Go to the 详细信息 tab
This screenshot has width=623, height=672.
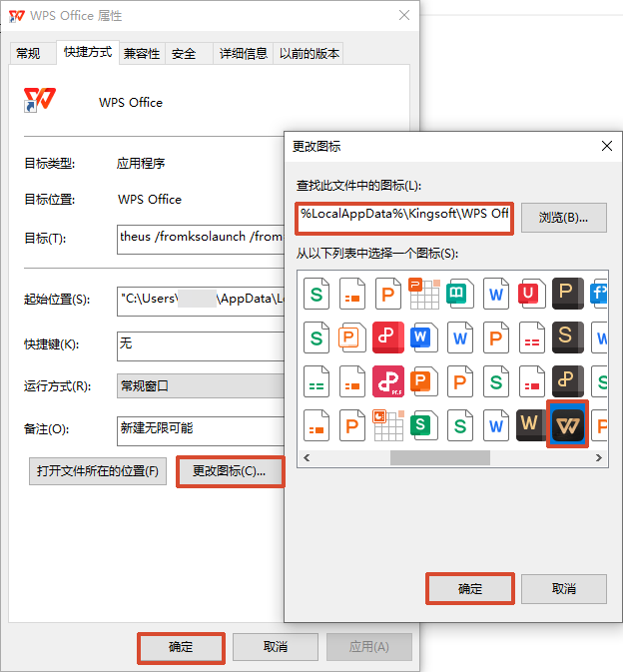(x=244, y=54)
